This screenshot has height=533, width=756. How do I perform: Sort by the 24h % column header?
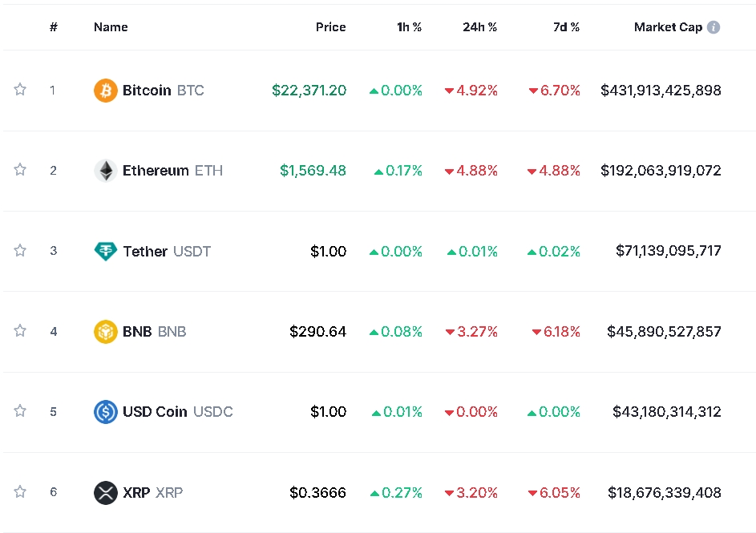click(479, 27)
